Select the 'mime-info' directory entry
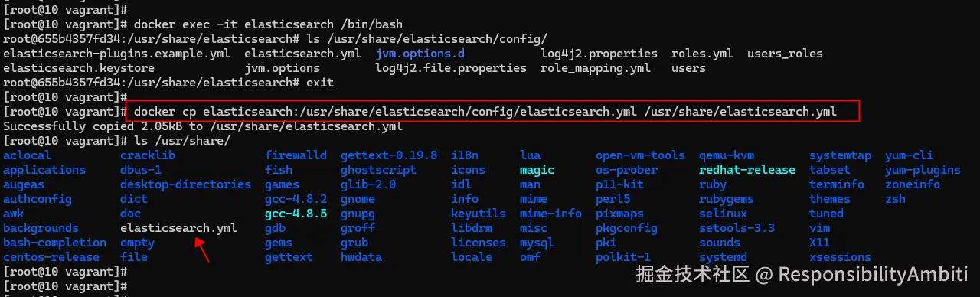The height and width of the screenshot is (297, 980). 550,214
